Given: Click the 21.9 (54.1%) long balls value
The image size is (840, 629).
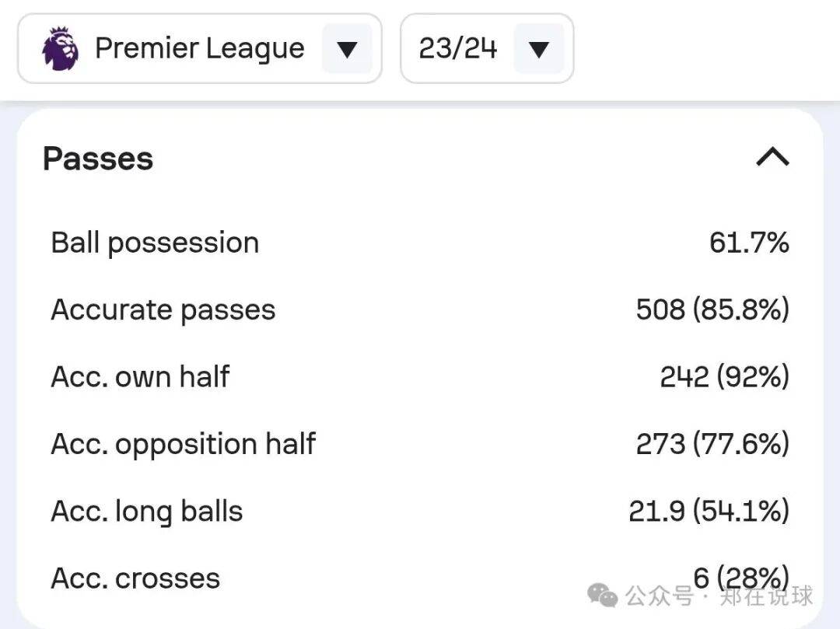Looking at the screenshot, I should pos(709,512).
